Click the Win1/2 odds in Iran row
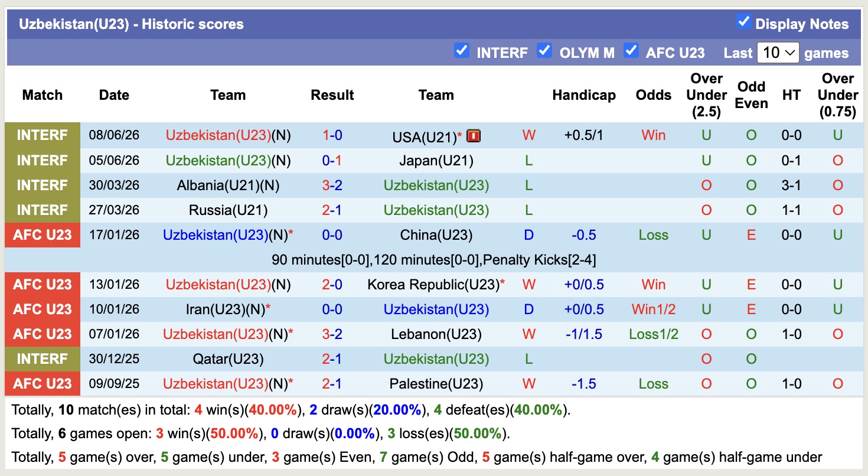This screenshot has height=476, width=868. coord(654,309)
